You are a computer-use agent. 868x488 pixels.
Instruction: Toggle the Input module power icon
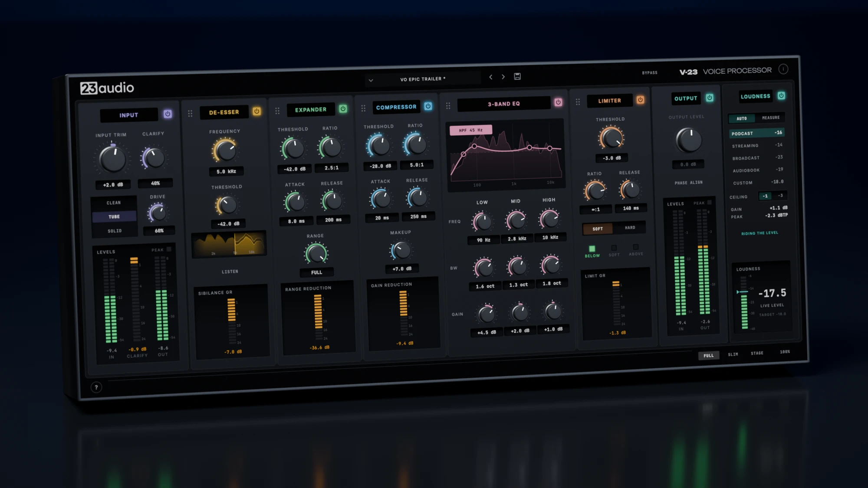pyautogui.click(x=168, y=114)
